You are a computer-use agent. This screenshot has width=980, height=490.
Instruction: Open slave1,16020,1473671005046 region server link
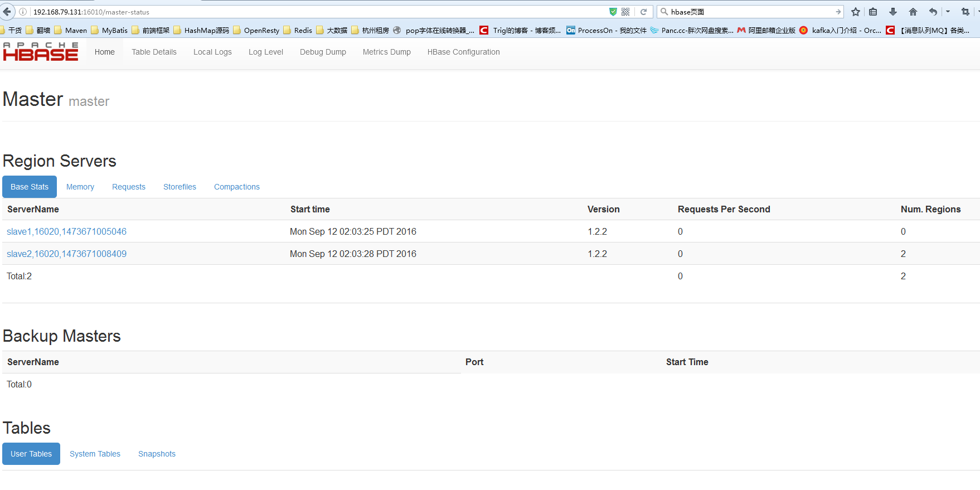coord(66,231)
